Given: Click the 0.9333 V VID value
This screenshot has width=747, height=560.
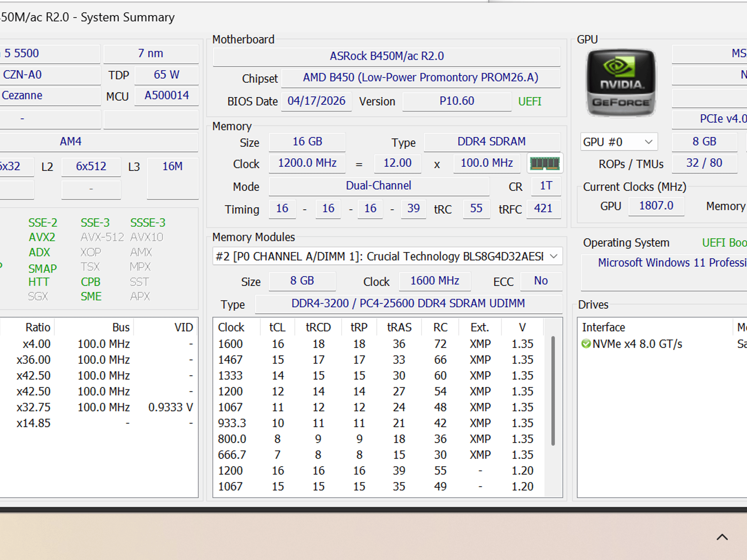Looking at the screenshot, I should pyautogui.click(x=170, y=407).
